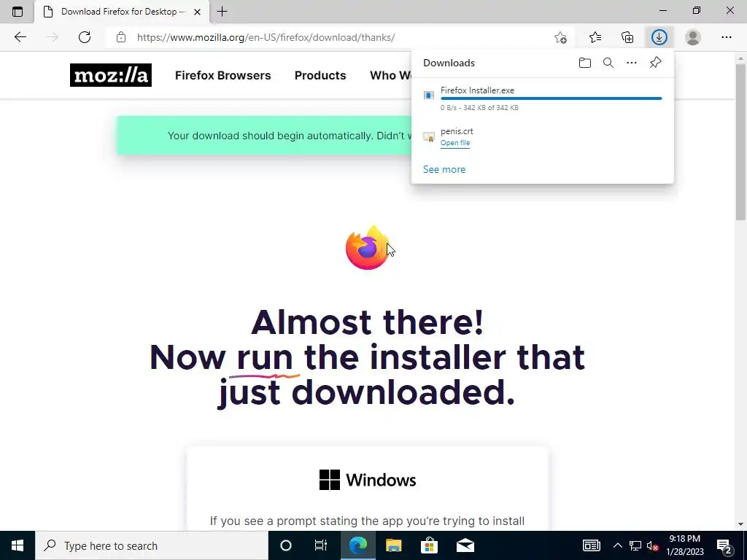Click the Firefox logo image
Screen dimensions: 747x560
(x=368, y=248)
